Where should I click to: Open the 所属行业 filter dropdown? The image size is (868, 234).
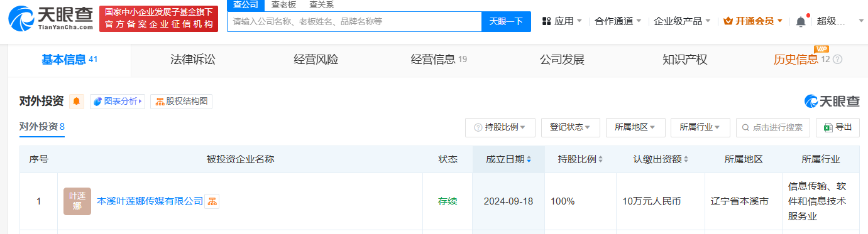(700, 127)
